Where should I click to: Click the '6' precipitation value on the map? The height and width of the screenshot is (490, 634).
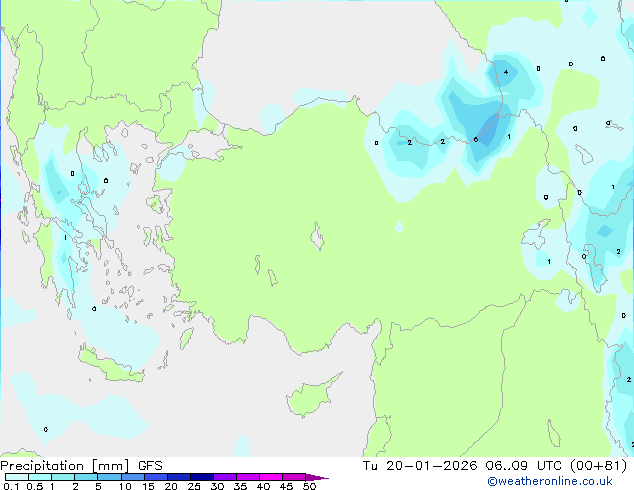(x=476, y=140)
